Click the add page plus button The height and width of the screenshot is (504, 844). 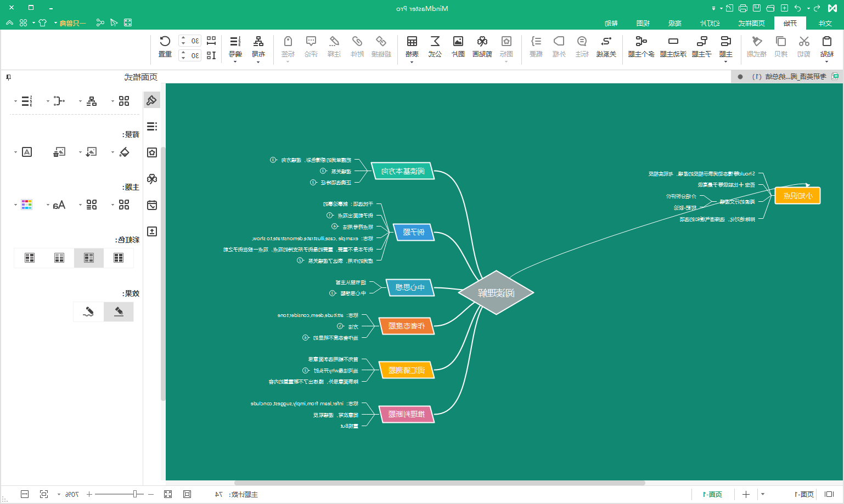pos(746,494)
